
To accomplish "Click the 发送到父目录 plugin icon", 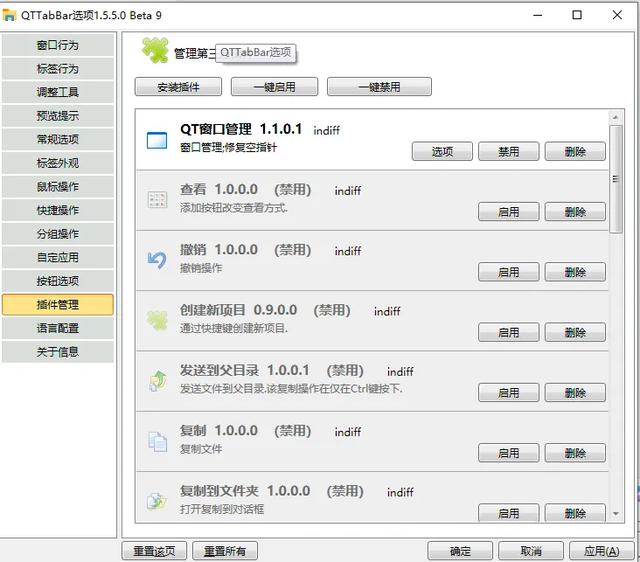I will (x=157, y=381).
